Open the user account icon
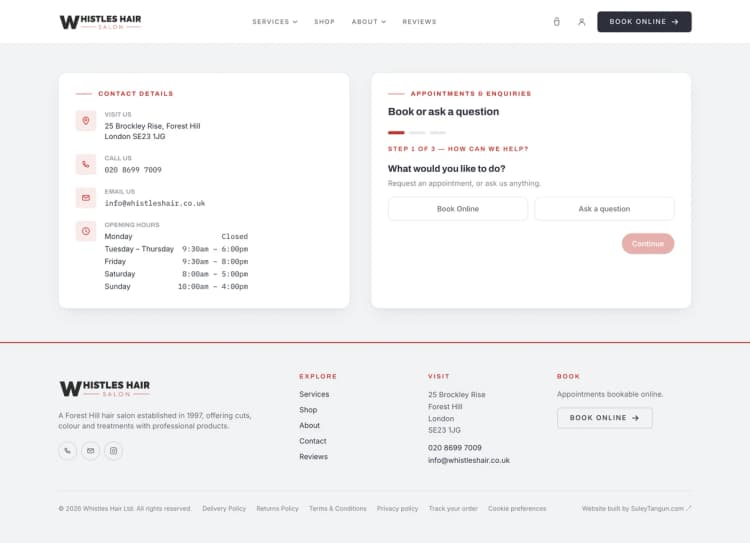750x543 pixels. pyautogui.click(x=581, y=22)
